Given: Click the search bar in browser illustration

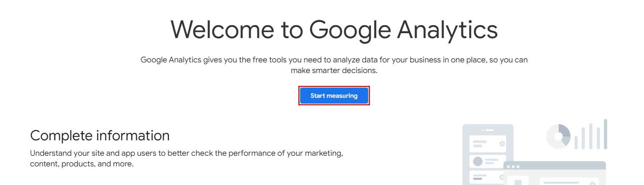Looking at the screenshot, I should click(568, 182).
